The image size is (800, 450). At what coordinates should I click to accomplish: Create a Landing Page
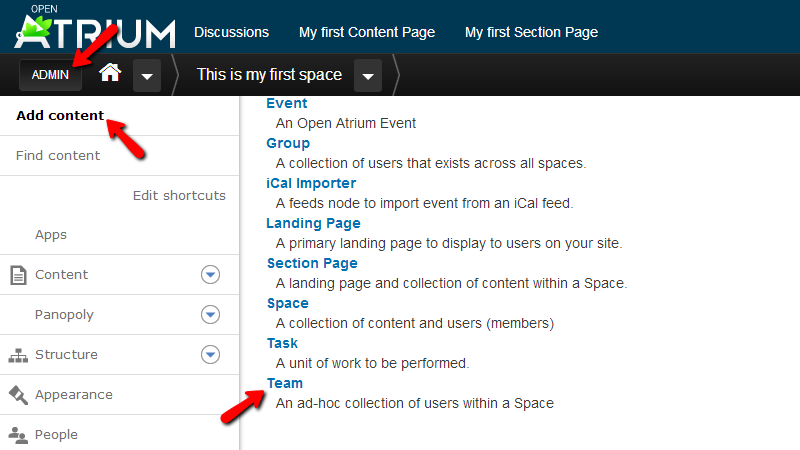314,223
